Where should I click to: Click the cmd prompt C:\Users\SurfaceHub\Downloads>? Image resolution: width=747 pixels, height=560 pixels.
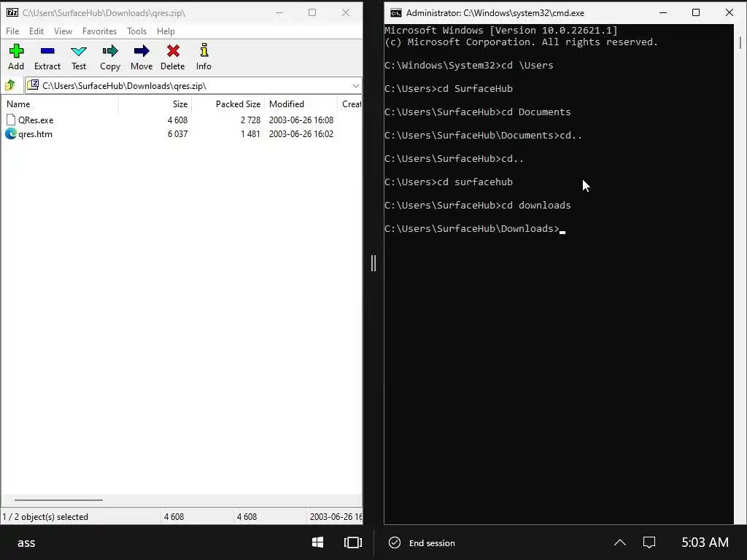(x=472, y=228)
